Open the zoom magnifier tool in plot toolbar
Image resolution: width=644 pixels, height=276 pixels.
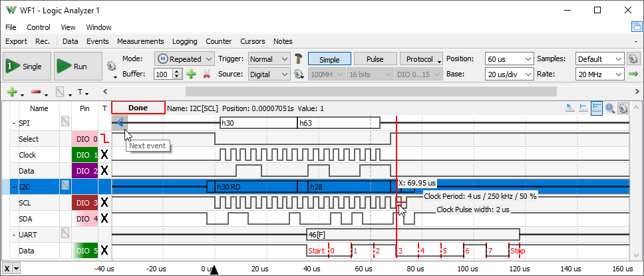click(x=610, y=108)
